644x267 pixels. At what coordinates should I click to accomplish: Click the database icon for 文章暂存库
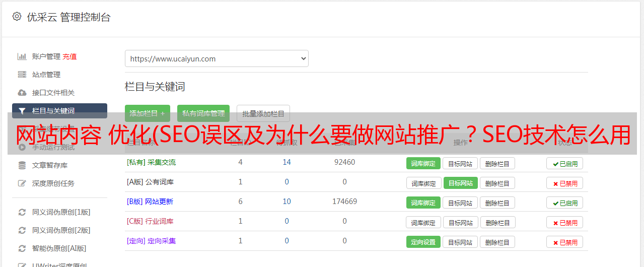(x=22, y=165)
